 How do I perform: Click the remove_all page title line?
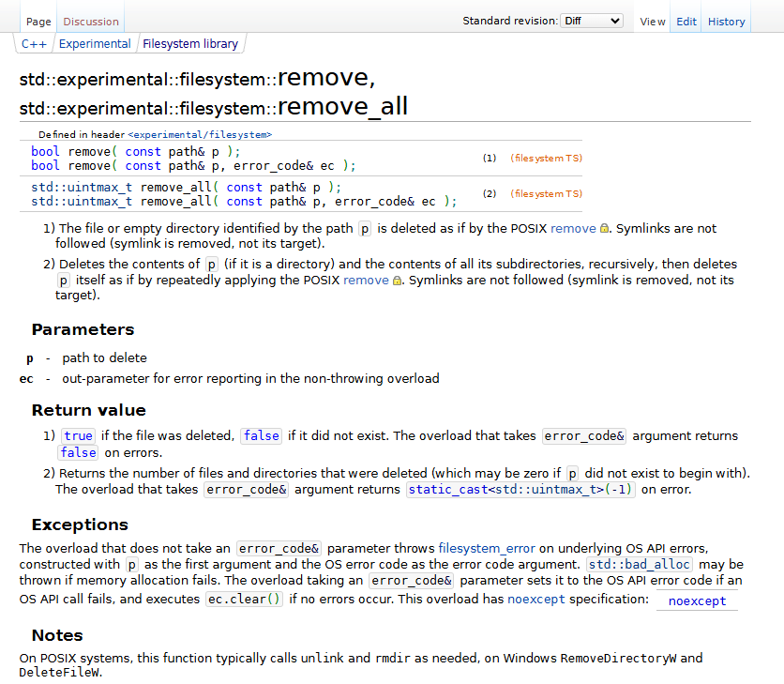214,107
